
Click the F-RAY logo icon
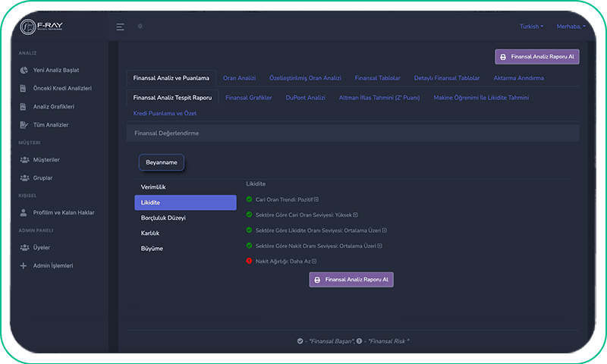(x=28, y=27)
